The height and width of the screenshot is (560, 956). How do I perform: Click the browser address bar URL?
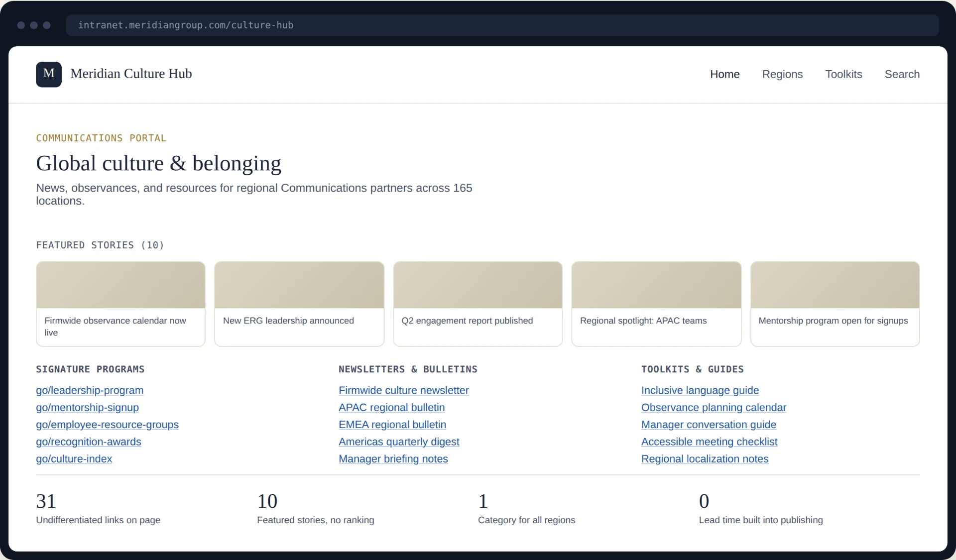click(186, 25)
